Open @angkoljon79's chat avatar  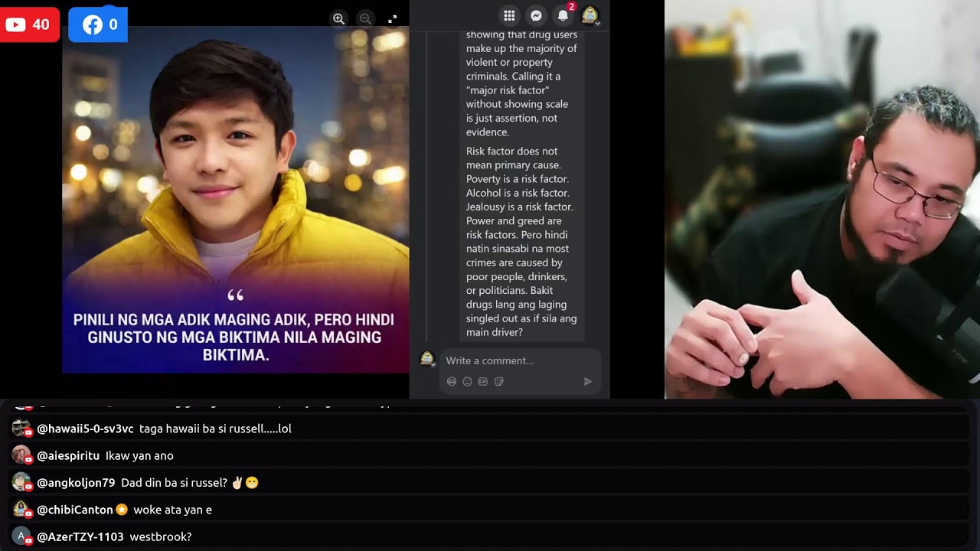coord(21,483)
